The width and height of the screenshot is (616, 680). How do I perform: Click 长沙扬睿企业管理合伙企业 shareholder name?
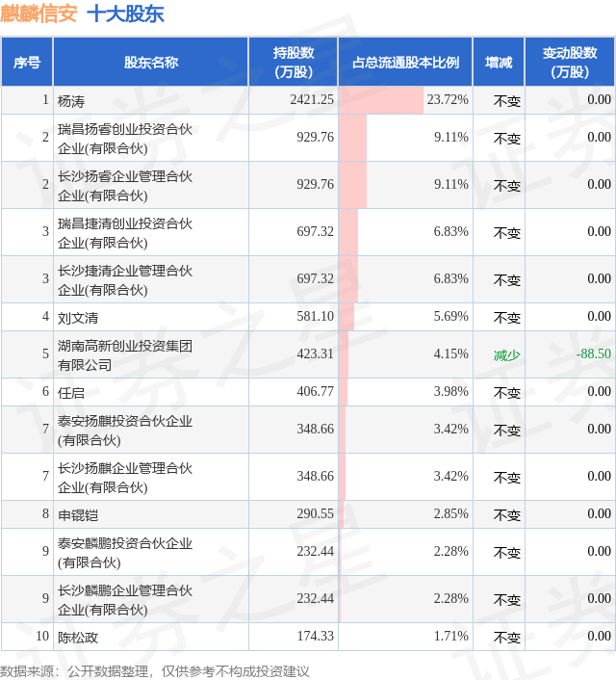point(125,186)
